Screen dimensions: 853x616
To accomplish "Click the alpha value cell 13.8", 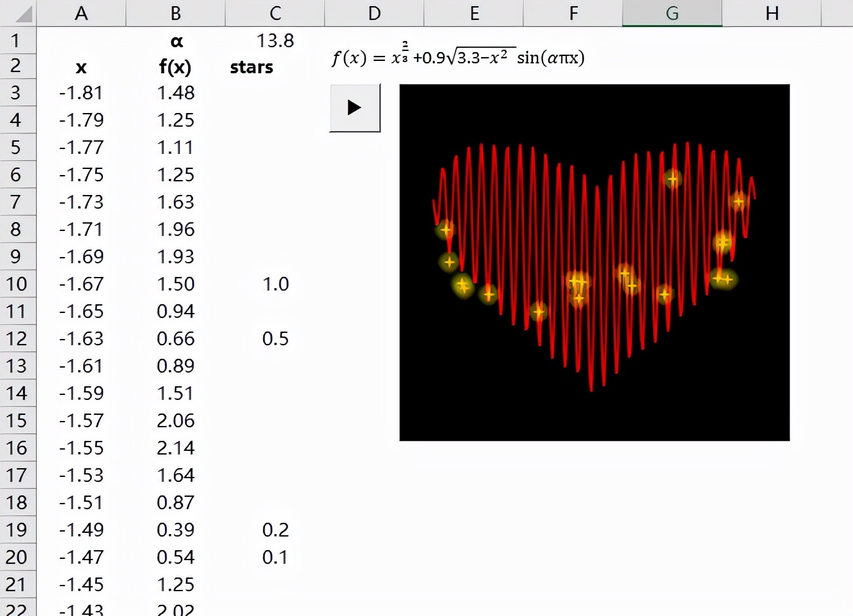I will 275,40.
